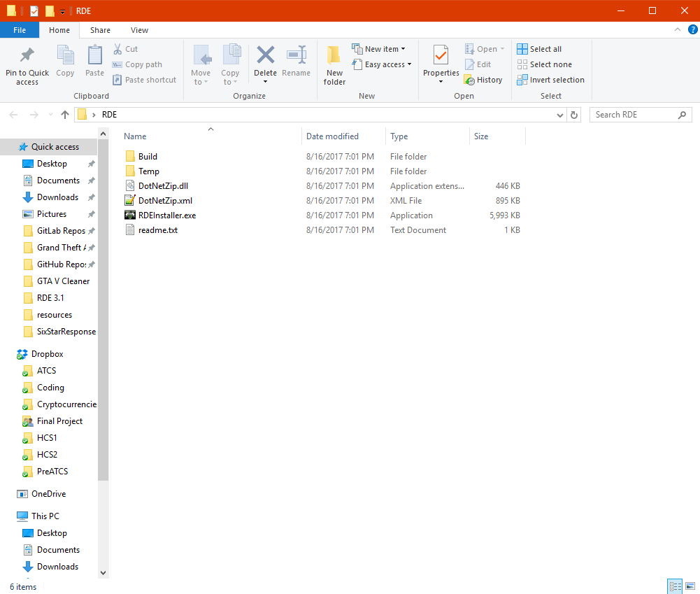The width and height of the screenshot is (700, 594).
Task: Click the Search RDE field
Action: click(x=636, y=115)
